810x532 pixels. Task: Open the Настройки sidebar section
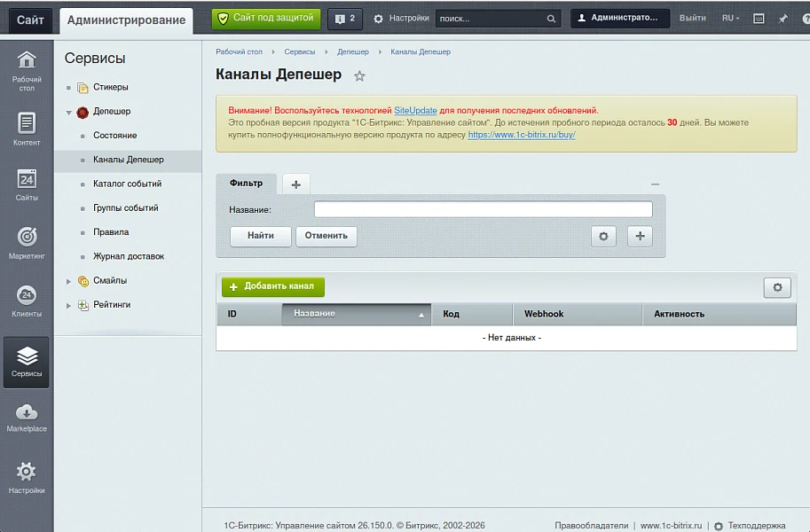click(x=27, y=478)
